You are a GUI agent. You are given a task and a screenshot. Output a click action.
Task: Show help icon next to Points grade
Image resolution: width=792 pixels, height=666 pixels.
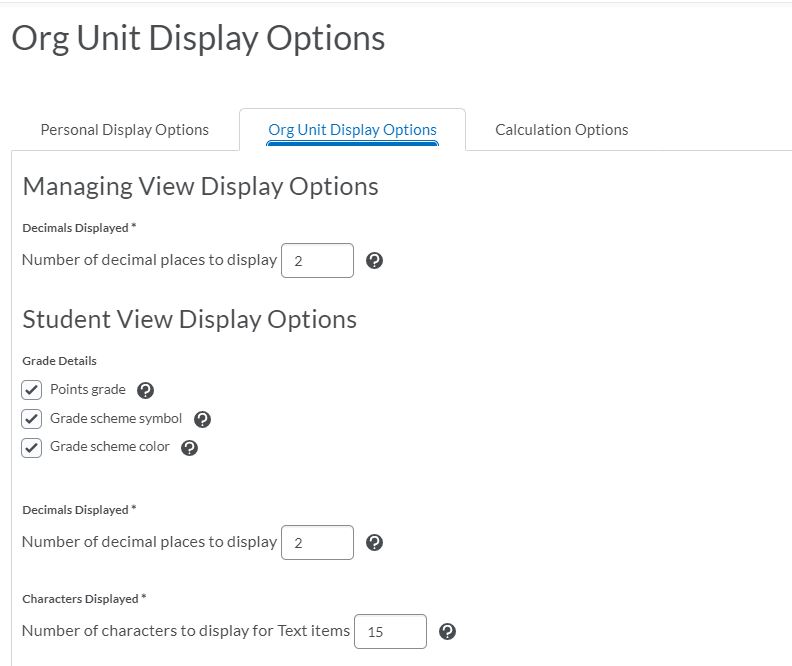145,390
